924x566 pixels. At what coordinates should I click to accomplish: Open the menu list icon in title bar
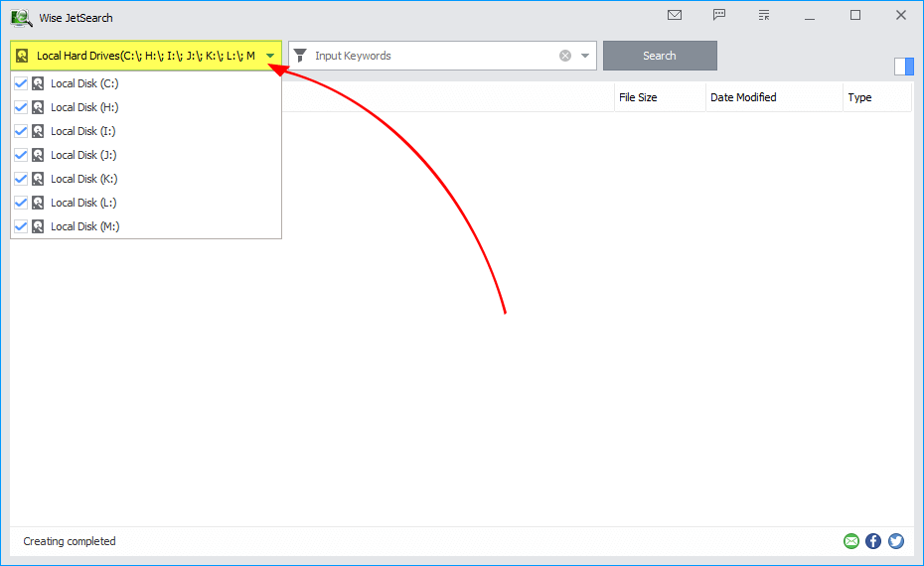pos(764,15)
